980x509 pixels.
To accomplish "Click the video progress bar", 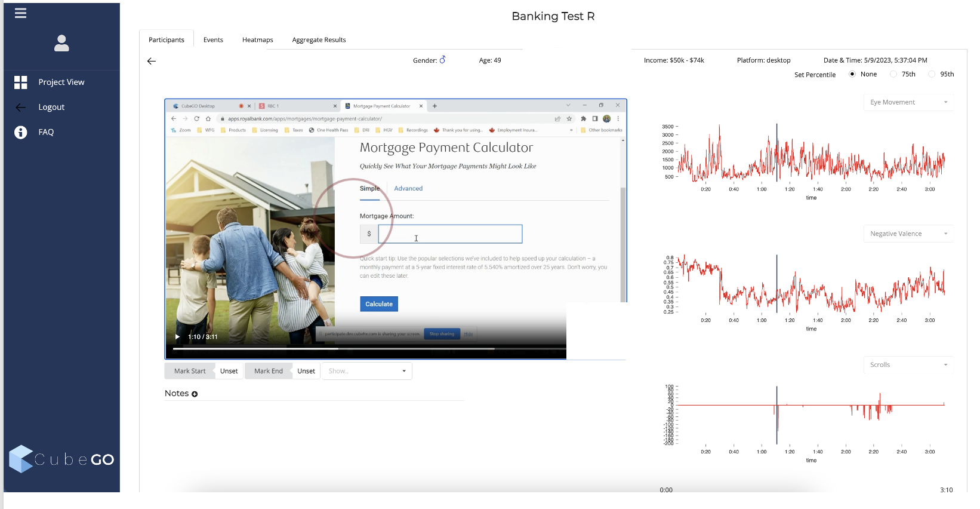I will click(x=369, y=348).
